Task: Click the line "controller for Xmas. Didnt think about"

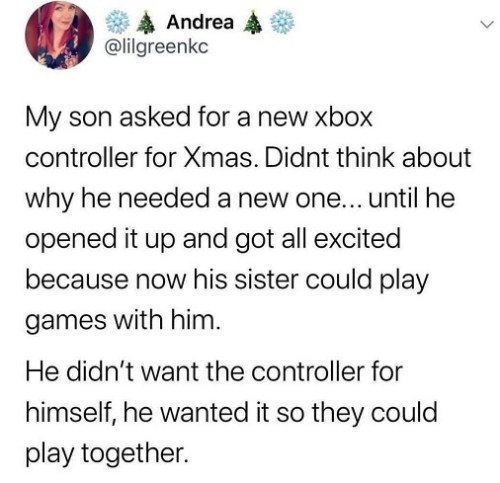Action: (x=248, y=158)
